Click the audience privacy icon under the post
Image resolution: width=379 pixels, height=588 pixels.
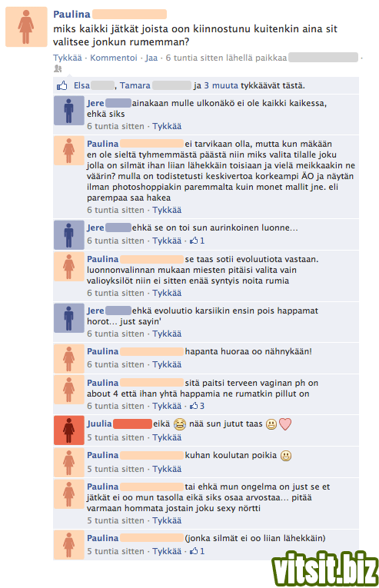(58, 68)
